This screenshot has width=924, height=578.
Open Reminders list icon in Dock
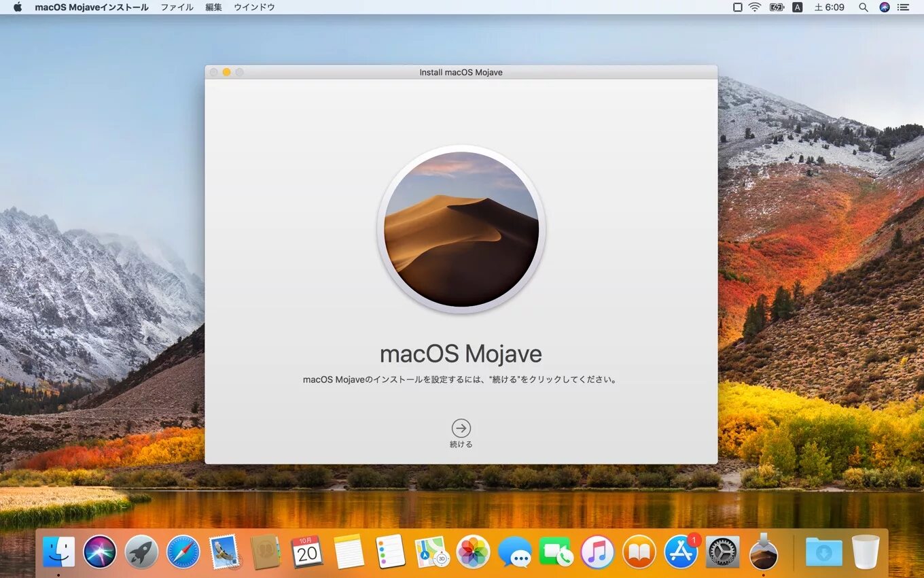coord(391,551)
